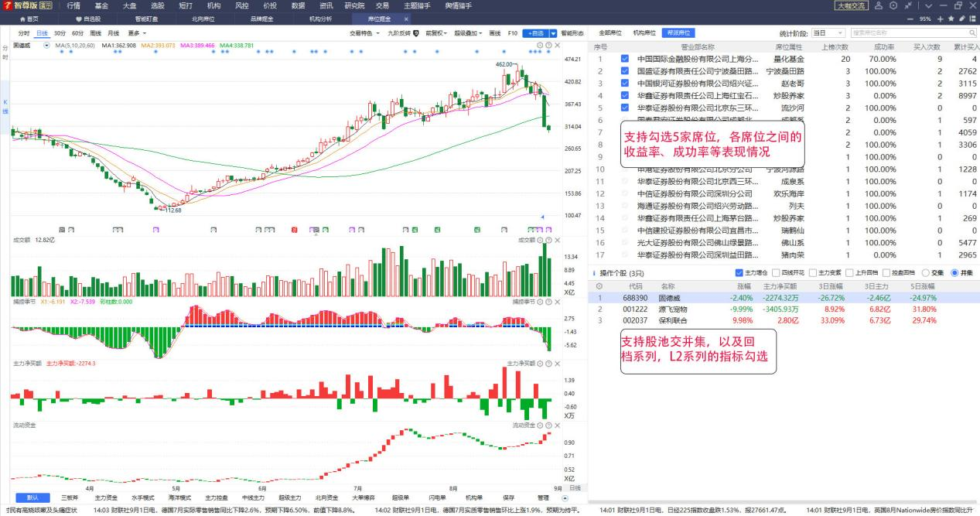Open the arrow dropdown beside +自选
The width and height of the screenshot is (980, 516).
click(553, 33)
